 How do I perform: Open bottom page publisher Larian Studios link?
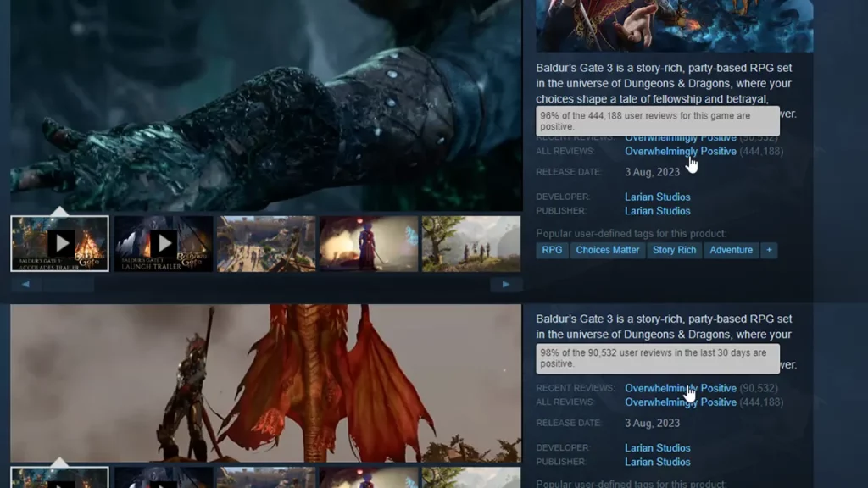click(x=657, y=462)
